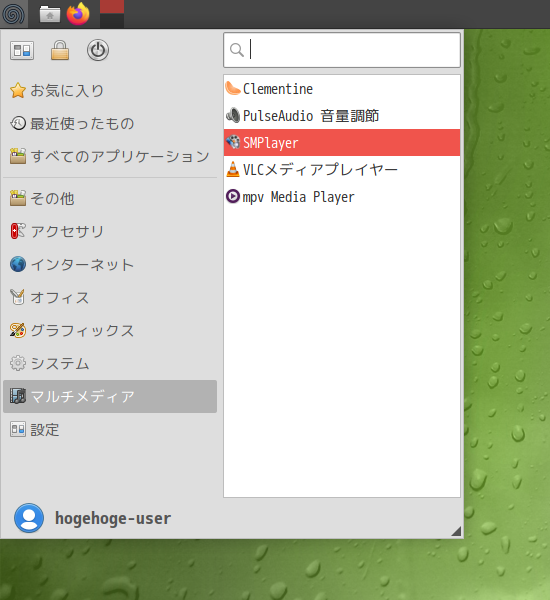The width and height of the screenshot is (550, 600).
Task: Click the menu resize grip corner
Action: [456, 531]
